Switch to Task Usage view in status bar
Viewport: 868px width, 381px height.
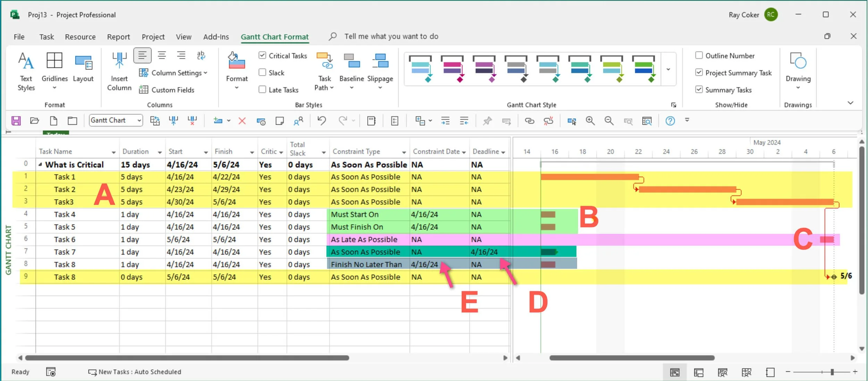[x=698, y=372]
